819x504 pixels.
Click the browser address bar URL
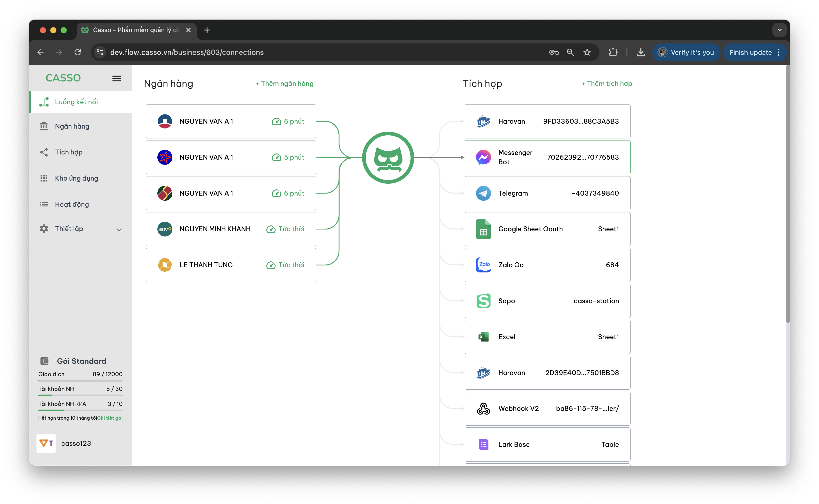click(x=187, y=52)
